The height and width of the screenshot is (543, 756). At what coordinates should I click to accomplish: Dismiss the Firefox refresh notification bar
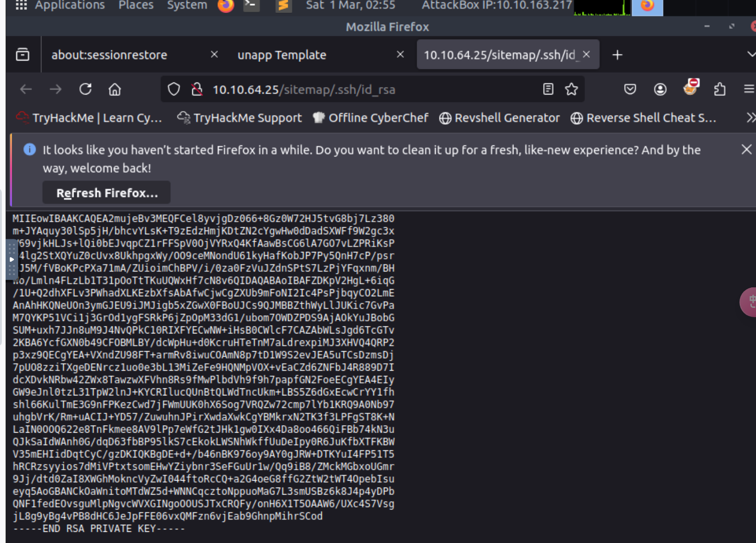pyautogui.click(x=746, y=149)
